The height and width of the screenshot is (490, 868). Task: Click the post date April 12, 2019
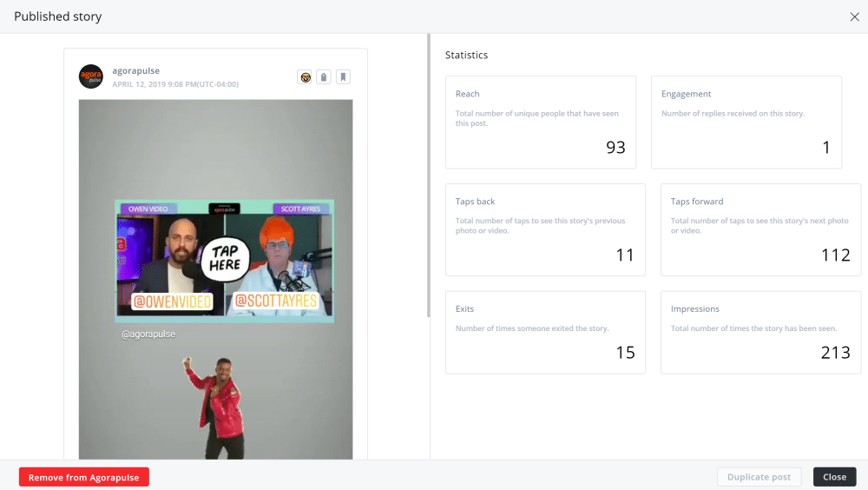click(x=175, y=84)
